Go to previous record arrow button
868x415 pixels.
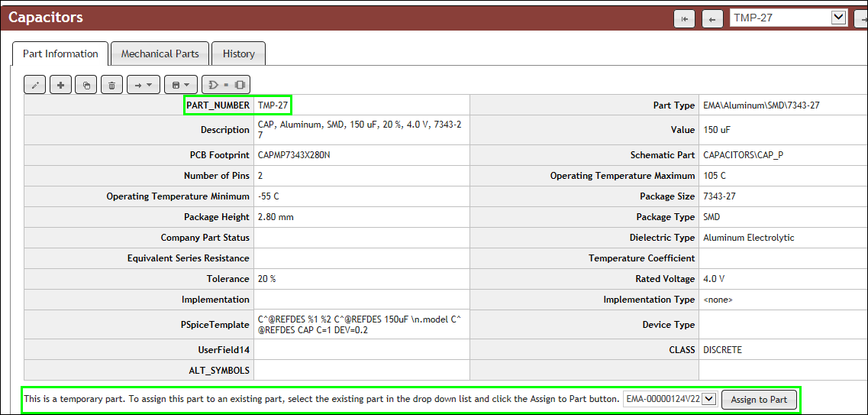coord(712,19)
